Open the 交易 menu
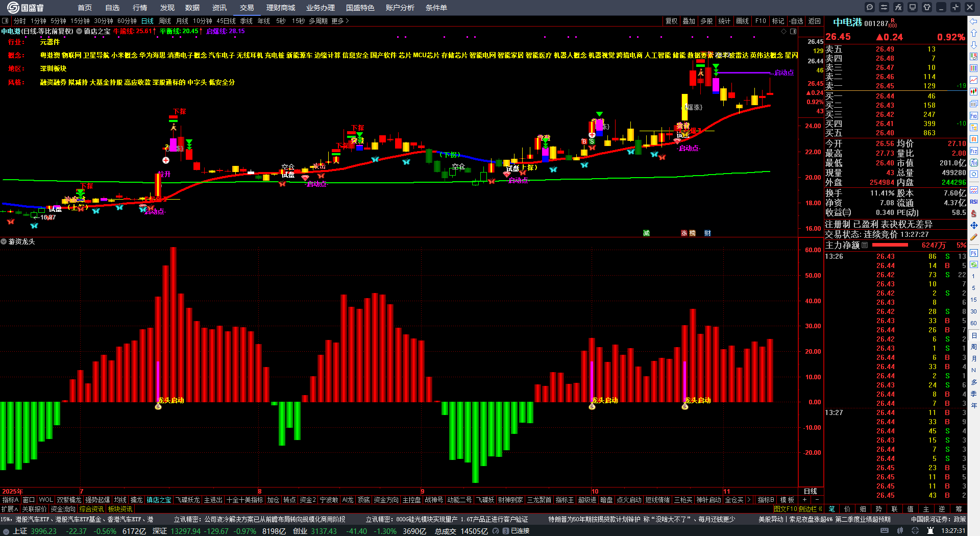 pos(247,8)
